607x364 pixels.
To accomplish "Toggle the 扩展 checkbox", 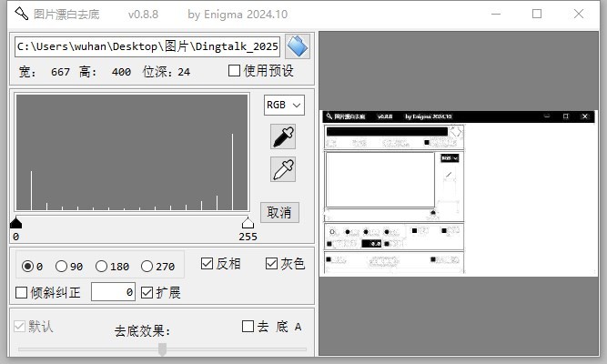I will [147, 293].
